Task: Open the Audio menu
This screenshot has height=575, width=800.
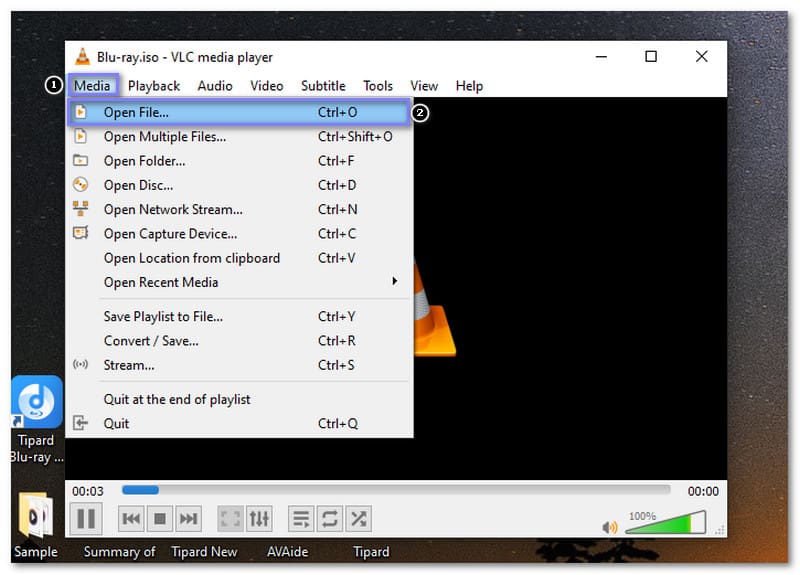Action: [x=215, y=86]
